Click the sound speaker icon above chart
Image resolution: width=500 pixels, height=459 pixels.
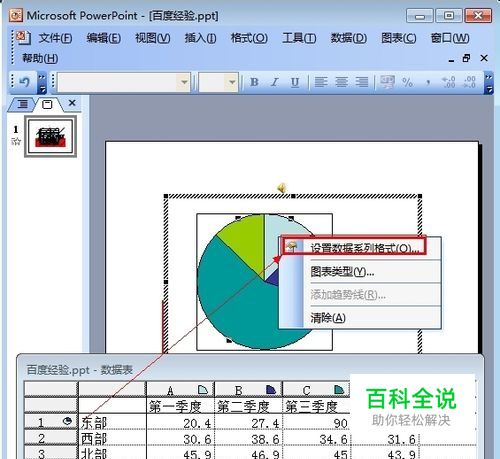[x=282, y=188]
